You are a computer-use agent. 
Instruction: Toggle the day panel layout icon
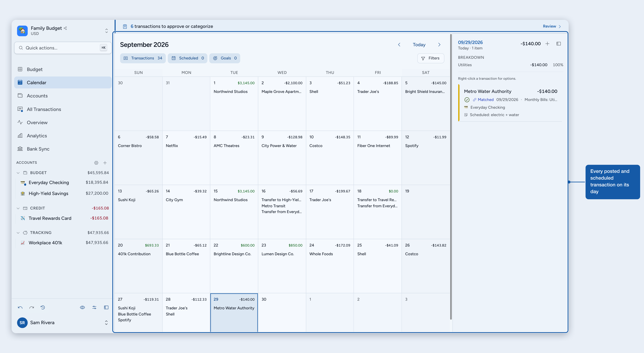559,44
